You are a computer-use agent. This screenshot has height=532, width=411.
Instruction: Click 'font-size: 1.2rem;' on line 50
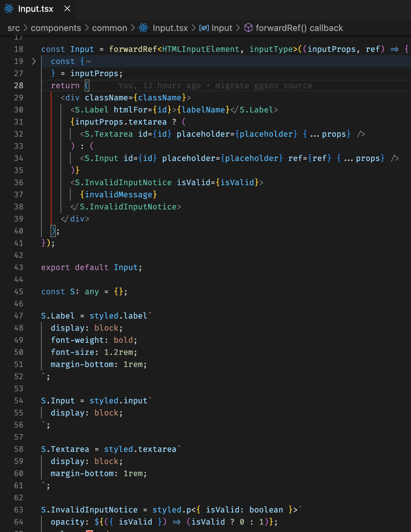[94, 352]
